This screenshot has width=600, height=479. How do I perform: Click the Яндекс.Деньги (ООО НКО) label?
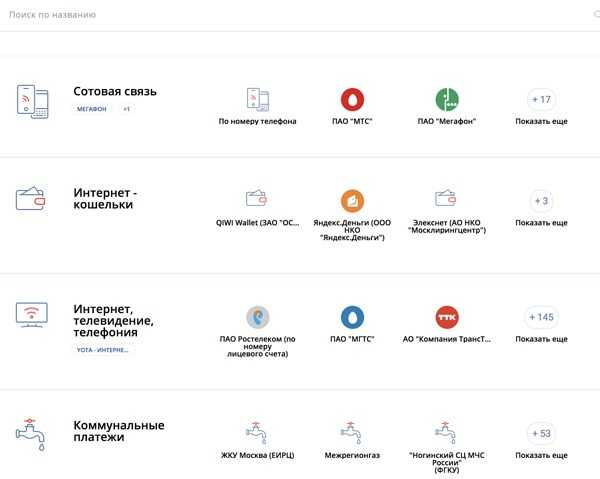coord(352,230)
